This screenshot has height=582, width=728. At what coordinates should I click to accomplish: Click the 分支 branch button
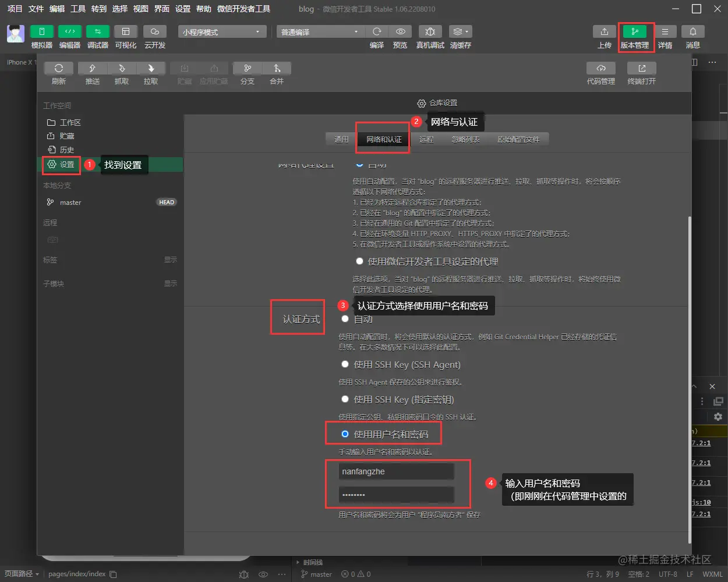(x=248, y=68)
